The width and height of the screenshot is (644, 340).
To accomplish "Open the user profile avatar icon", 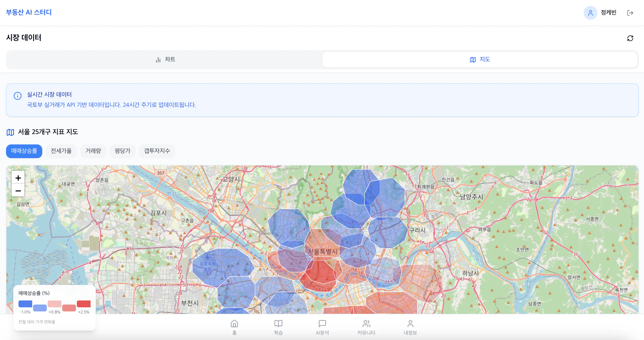I will point(590,13).
